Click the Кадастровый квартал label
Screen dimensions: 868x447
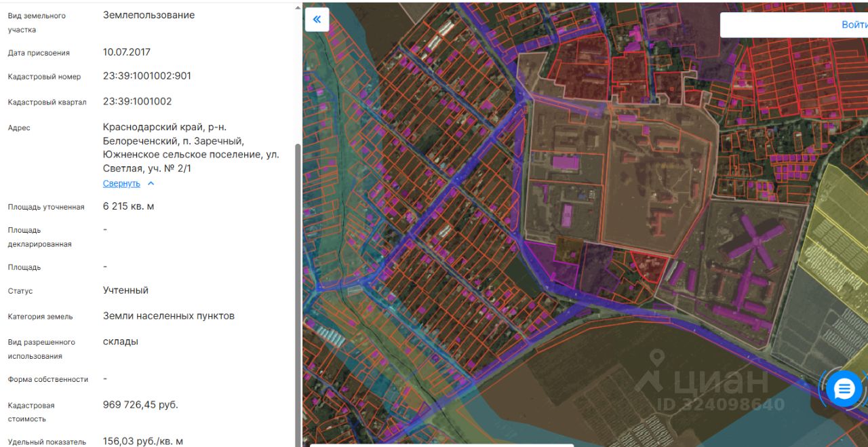click(x=47, y=102)
